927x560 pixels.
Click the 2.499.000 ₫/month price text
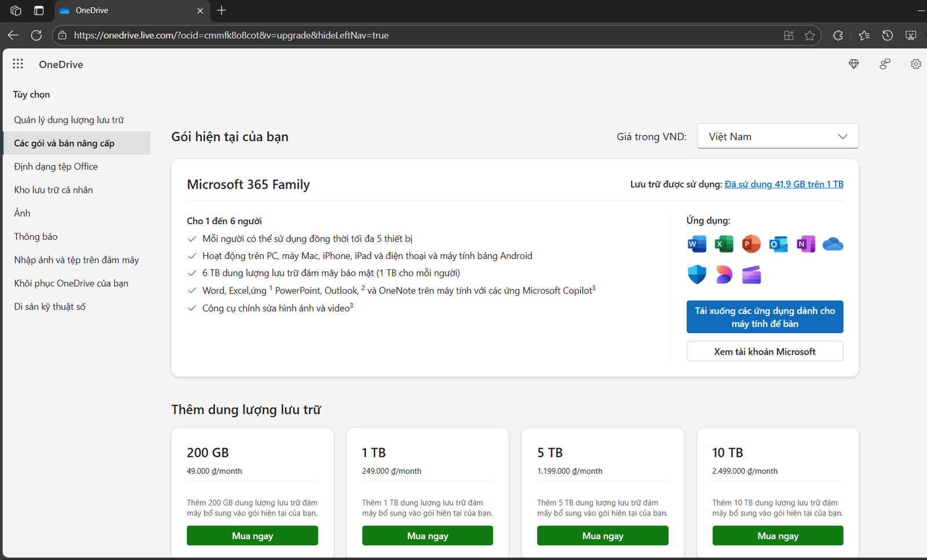pos(745,471)
